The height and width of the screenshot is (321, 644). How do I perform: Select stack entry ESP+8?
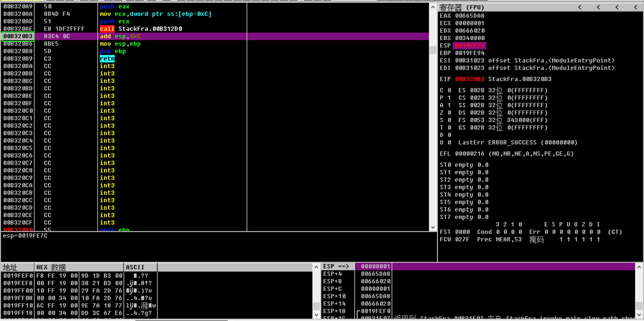point(478,282)
